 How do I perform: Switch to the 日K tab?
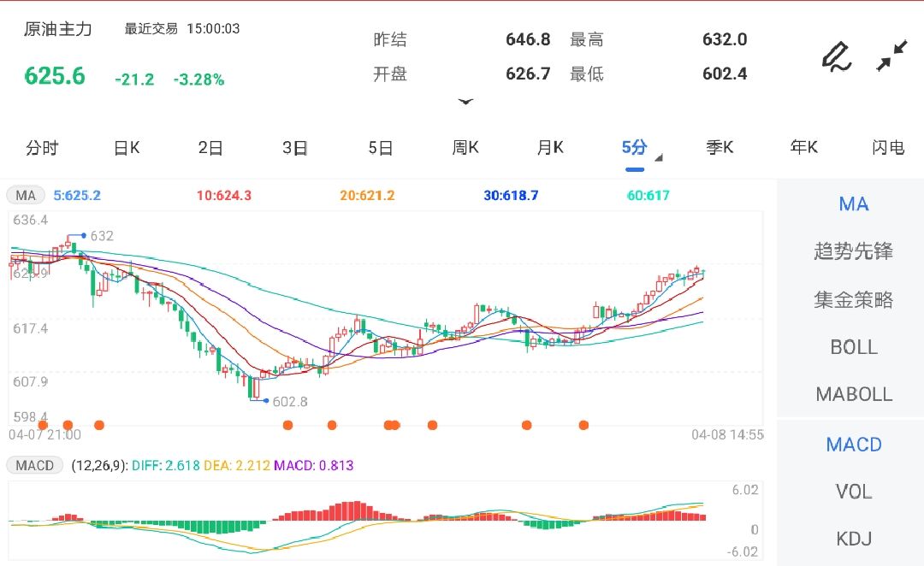(125, 147)
